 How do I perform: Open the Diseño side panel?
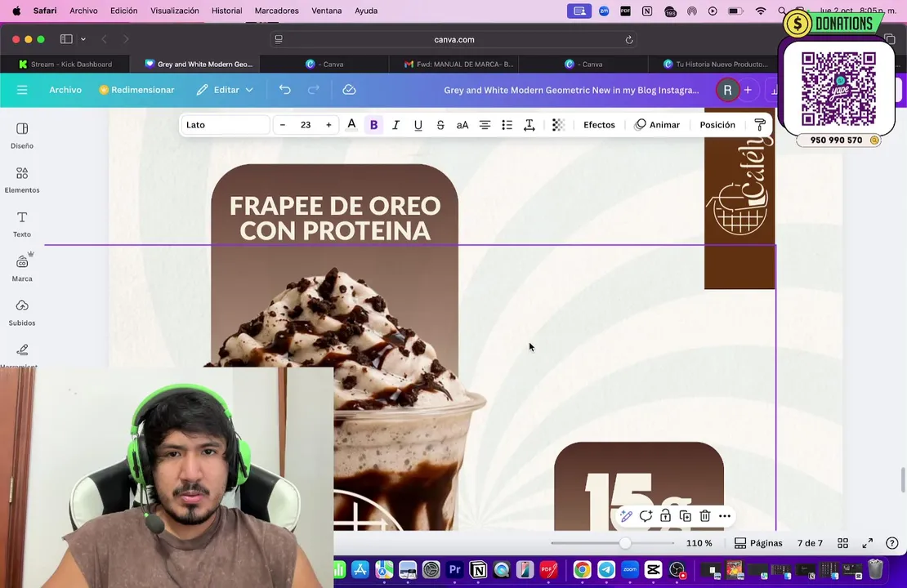click(22, 136)
